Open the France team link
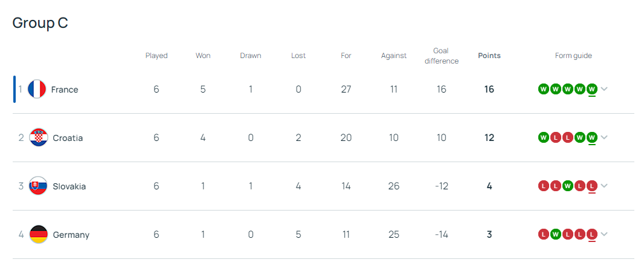The image size is (644, 265). tap(65, 90)
